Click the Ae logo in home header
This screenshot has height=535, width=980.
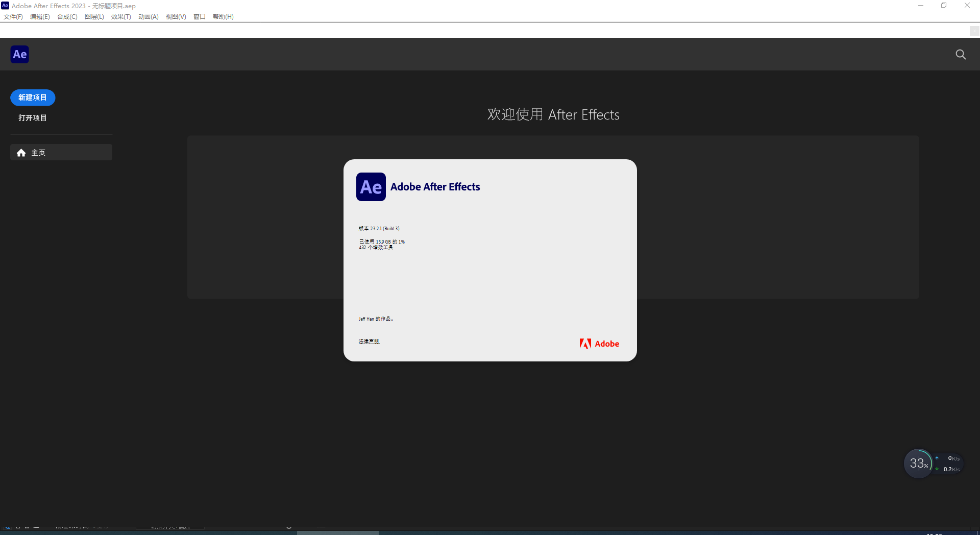tap(20, 55)
